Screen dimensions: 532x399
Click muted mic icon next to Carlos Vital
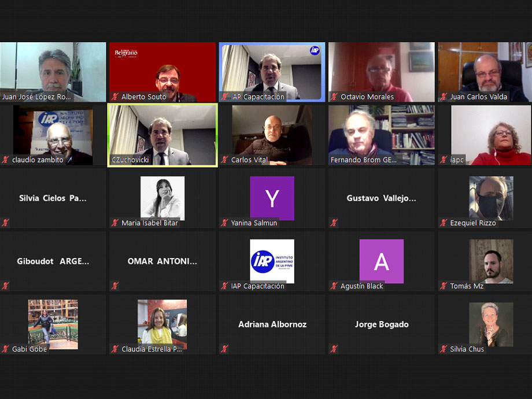(x=224, y=160)
